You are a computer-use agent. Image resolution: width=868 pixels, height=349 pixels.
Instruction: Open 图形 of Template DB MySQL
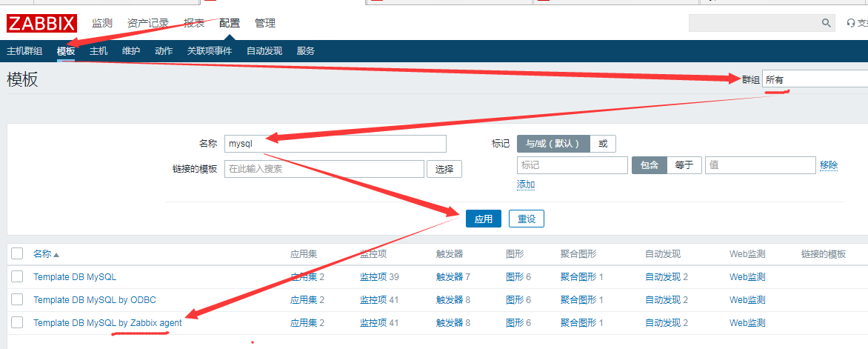(x=515, y=277)
